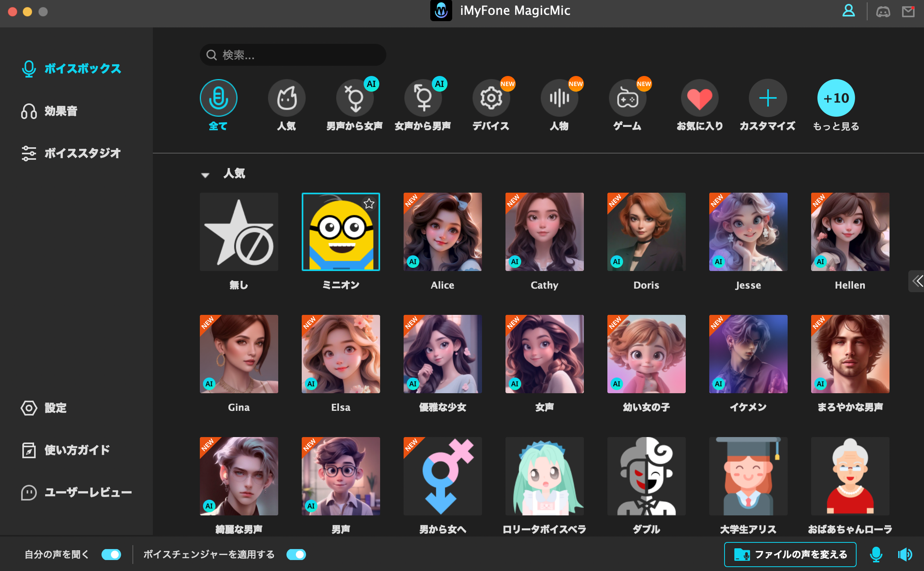Select the ロリータボイスベラ voice
The height and width of the screenshot is (571, 924).
click(545, 476)
